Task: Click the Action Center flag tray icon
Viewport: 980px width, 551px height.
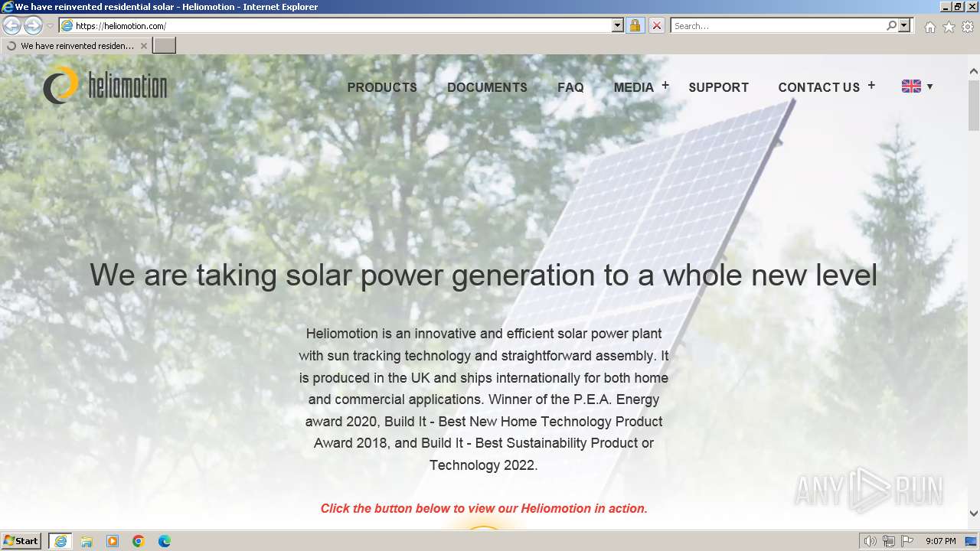Action: point(907,541)
